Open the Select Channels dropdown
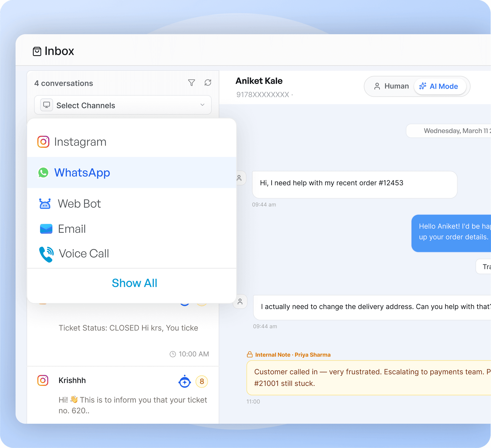 [123, 105]
